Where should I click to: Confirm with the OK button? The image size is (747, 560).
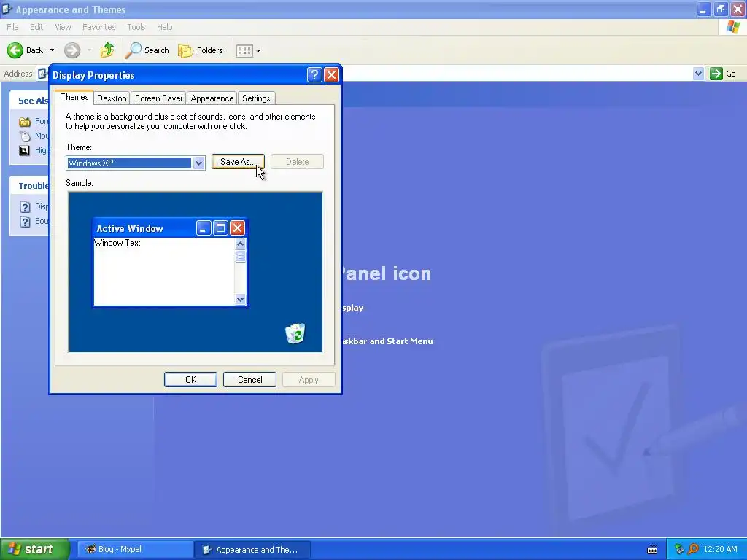pos(190,379)
